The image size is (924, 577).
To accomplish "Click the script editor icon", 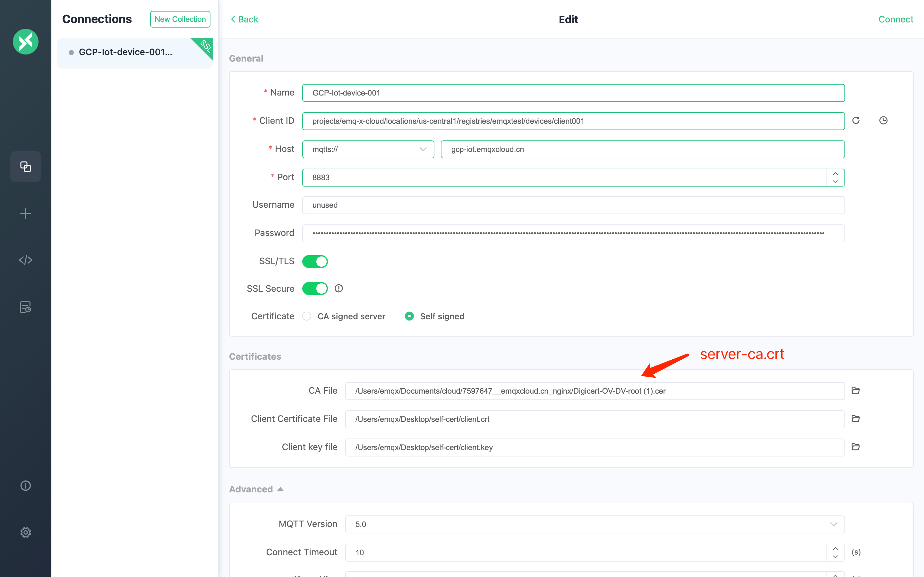I will (x=25, y=260).
